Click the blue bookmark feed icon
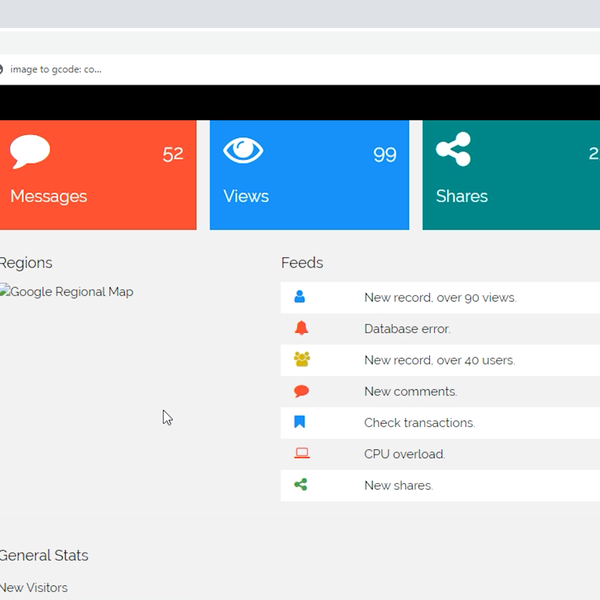Viewport: 600px width, 600px height. [x=300, y=422]
